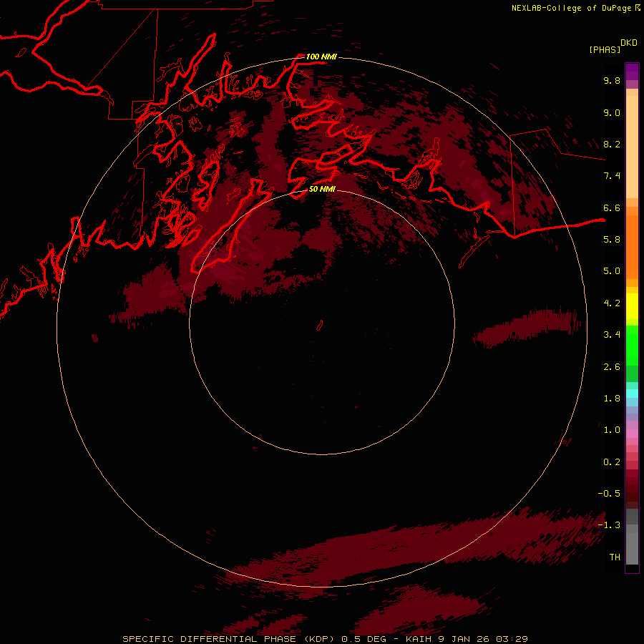Click the 7.4 color scale label

(x=612, y=176)
